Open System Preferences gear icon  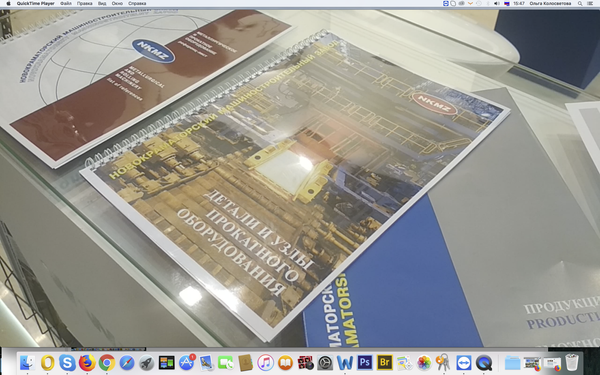point(325,362)
